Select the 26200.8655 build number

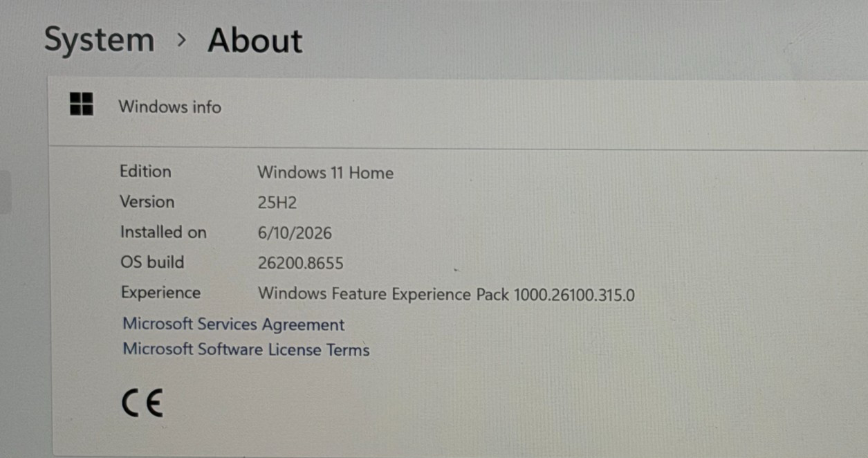coord(301,264)
